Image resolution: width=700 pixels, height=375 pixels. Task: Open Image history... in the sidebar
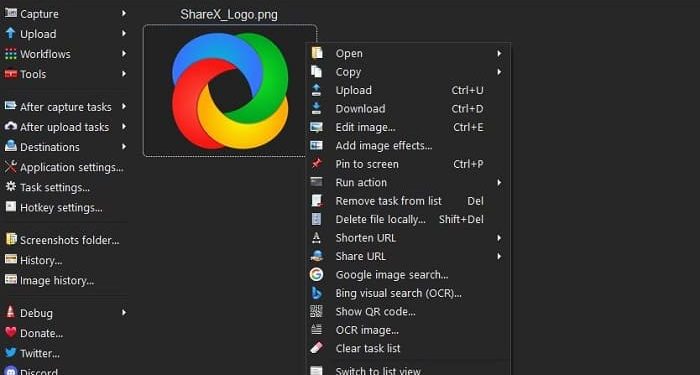[x=57, y=280]
